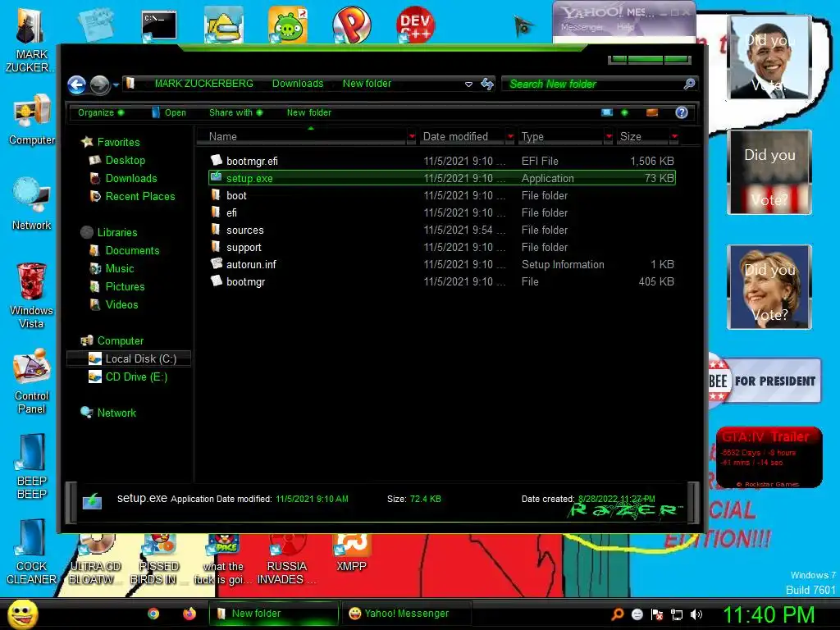
Task: Launch Firefox from the taskbar
Action: [x=189, y=614]
